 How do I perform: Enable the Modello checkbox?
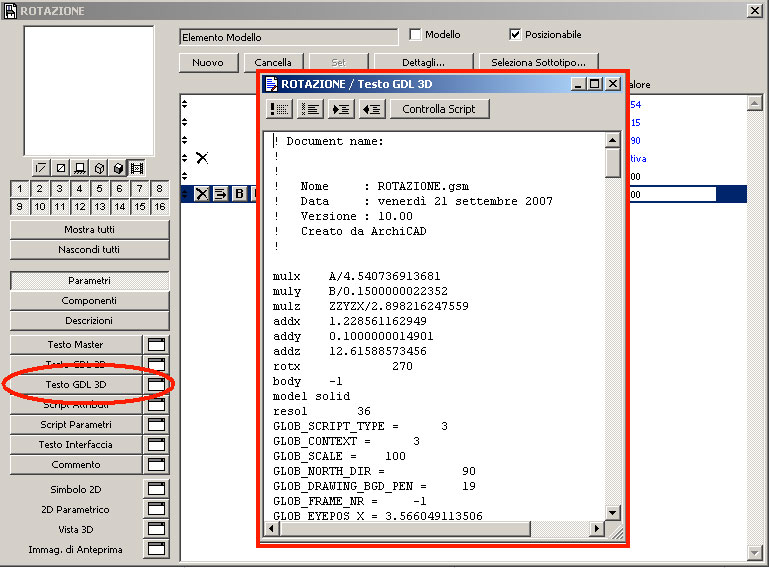[x=416, y=35]
